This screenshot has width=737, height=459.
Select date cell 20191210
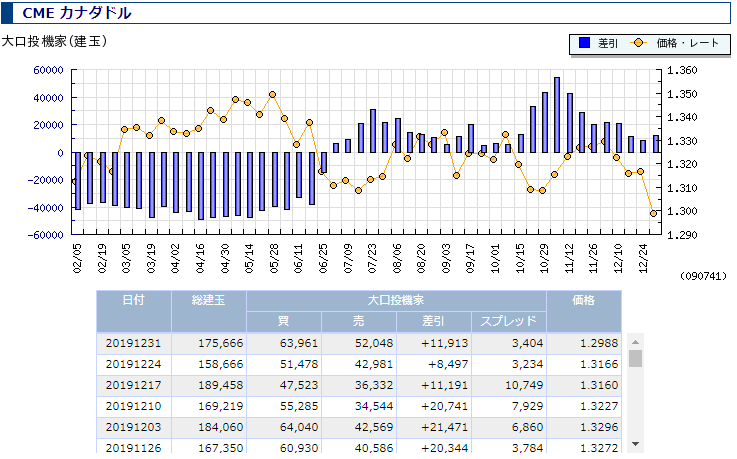(133, 406)
